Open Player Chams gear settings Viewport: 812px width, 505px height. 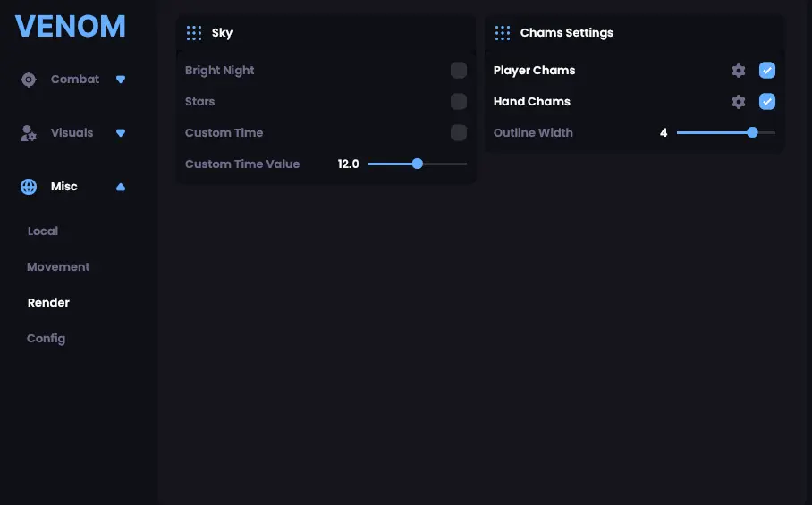pyautogui.click(x=739, y=71)
